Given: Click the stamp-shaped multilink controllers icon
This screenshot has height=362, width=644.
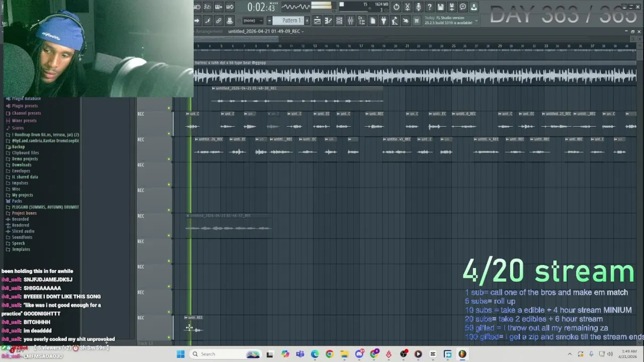Looking at the screenshot, I should pyautogui.click(x=229, y=21).
